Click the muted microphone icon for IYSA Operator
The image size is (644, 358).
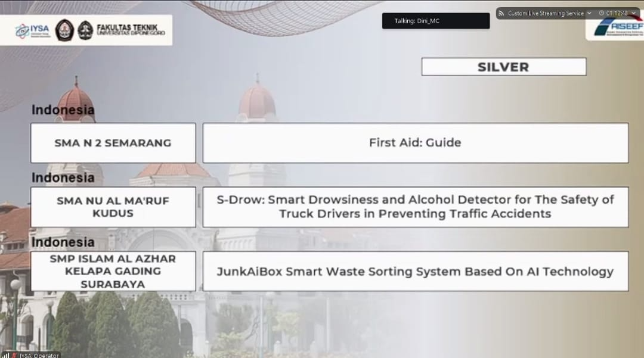pyautogui.click(x=14, y=355)
